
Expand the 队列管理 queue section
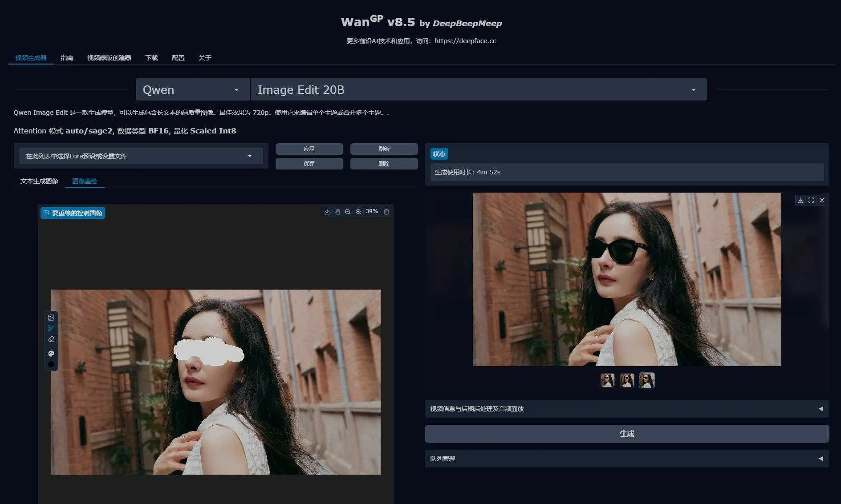tap(626, 459)
